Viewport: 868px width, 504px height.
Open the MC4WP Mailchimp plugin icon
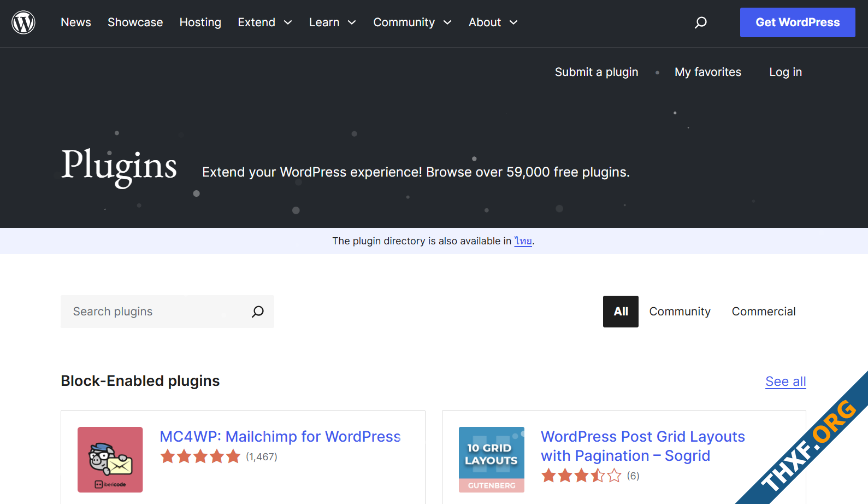click(110, 460)
